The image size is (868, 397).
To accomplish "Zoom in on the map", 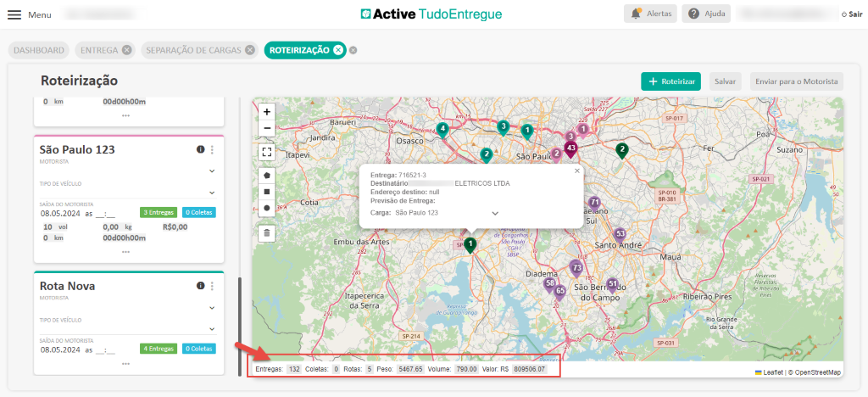I will coord(267,112).
